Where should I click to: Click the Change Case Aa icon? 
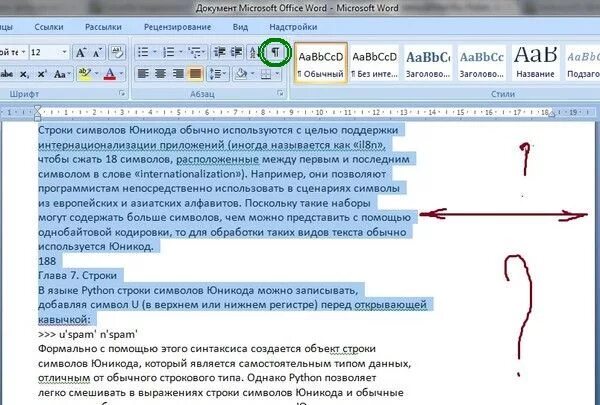60,73
